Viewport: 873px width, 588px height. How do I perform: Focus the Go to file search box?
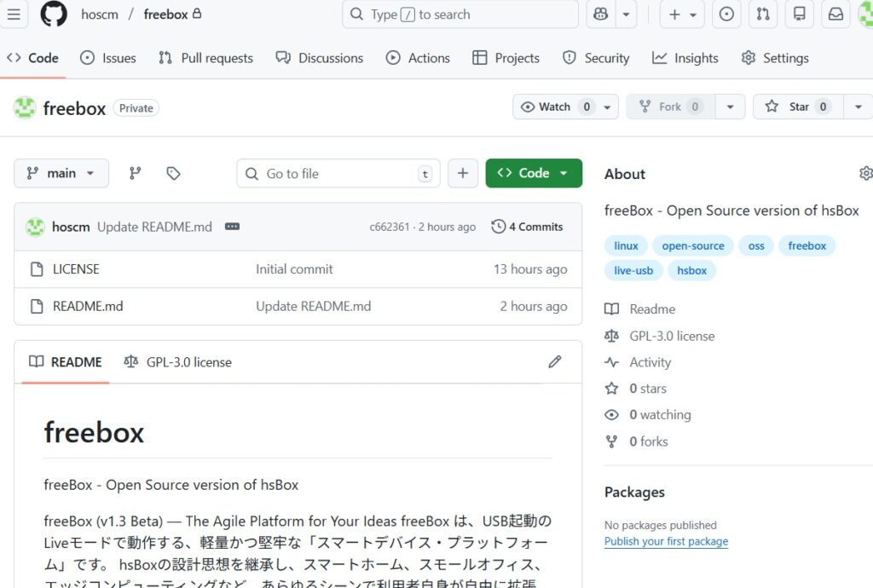pos(338,172)
